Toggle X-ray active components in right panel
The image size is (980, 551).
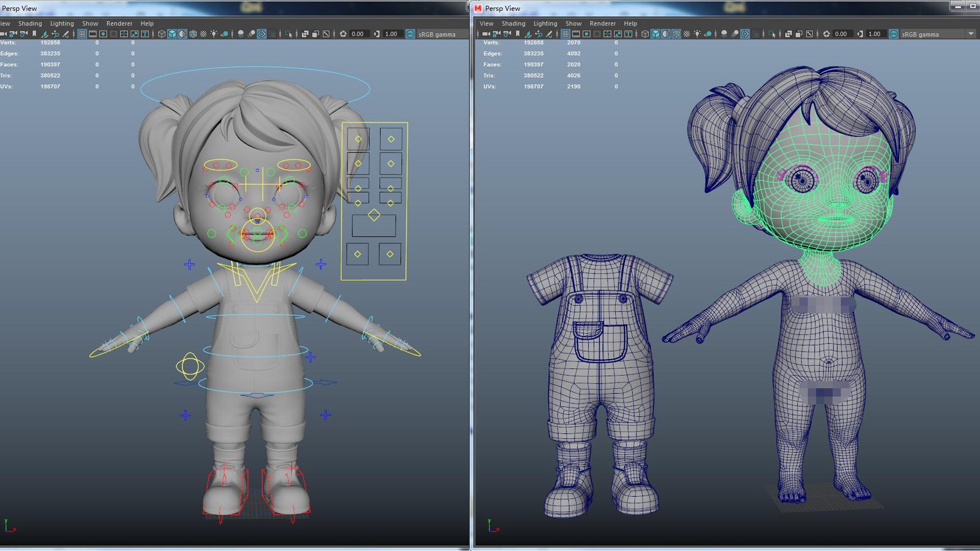tap(799, 34)
